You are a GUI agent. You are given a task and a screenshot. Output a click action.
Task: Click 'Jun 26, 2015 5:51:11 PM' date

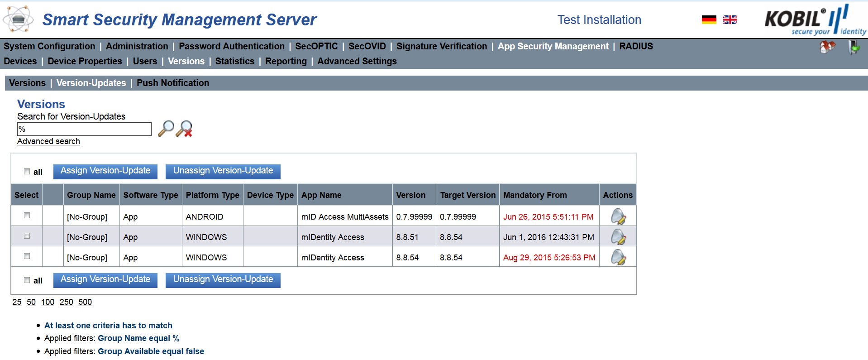pos(548,217)
